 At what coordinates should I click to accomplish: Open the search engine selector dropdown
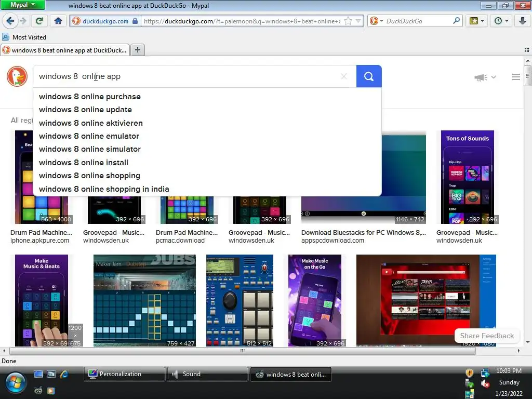376,21
